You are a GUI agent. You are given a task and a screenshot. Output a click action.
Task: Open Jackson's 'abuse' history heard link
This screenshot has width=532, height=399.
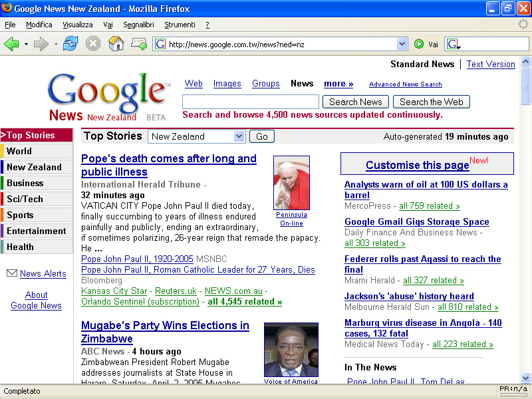pyautogui.click(x=409, y=296)
